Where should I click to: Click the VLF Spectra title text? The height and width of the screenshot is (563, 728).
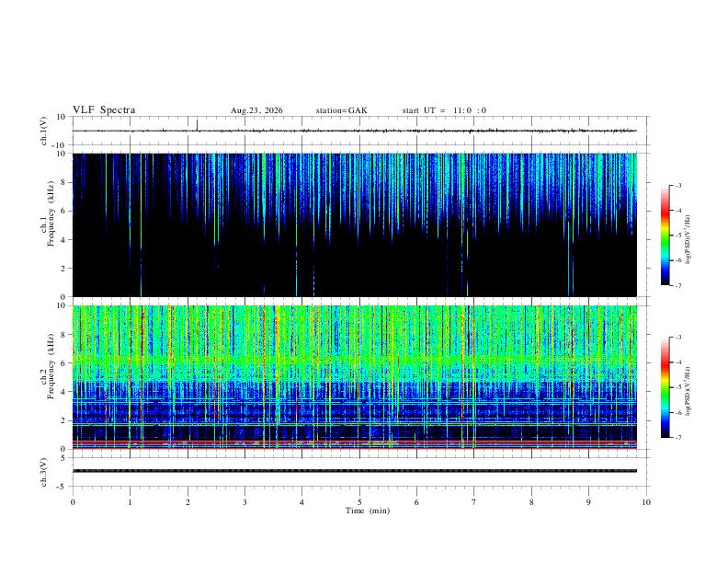tap(104, 110)
